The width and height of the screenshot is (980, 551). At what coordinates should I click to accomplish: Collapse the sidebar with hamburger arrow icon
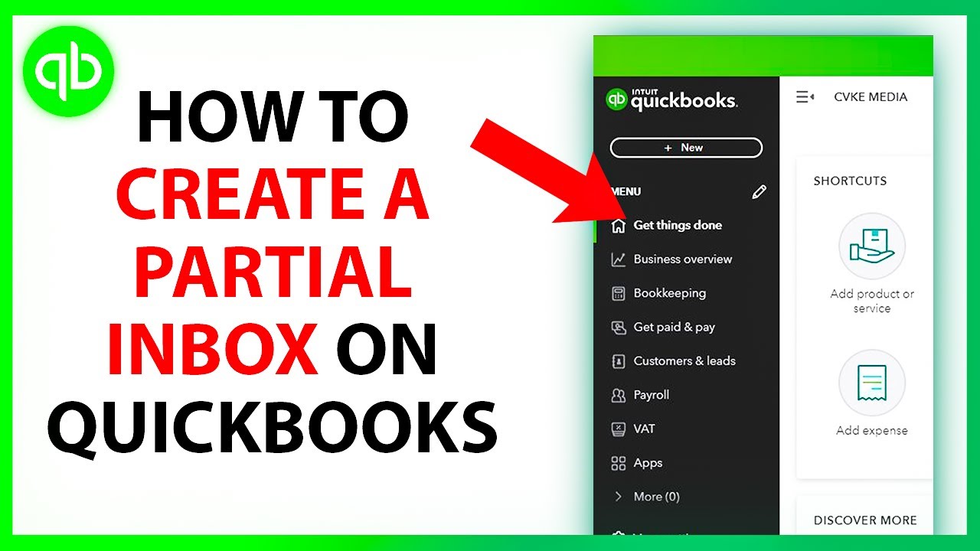[805, 97]
